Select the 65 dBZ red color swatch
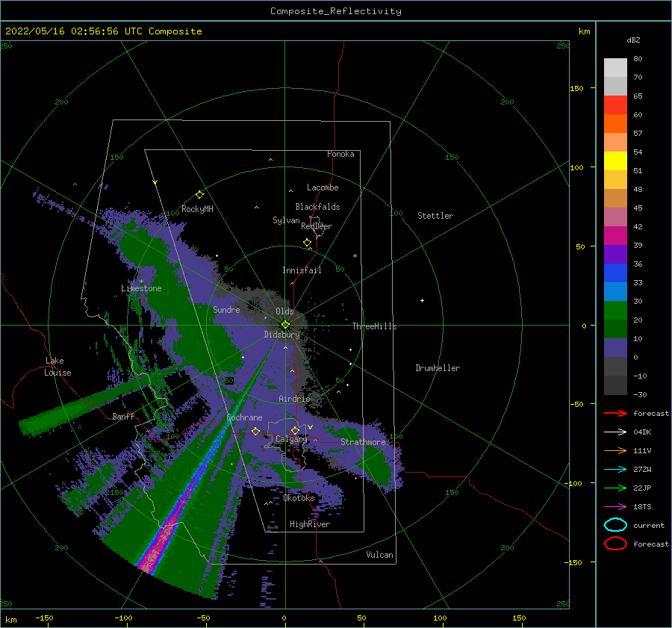The image size is (672, 628). coord(615,105)
